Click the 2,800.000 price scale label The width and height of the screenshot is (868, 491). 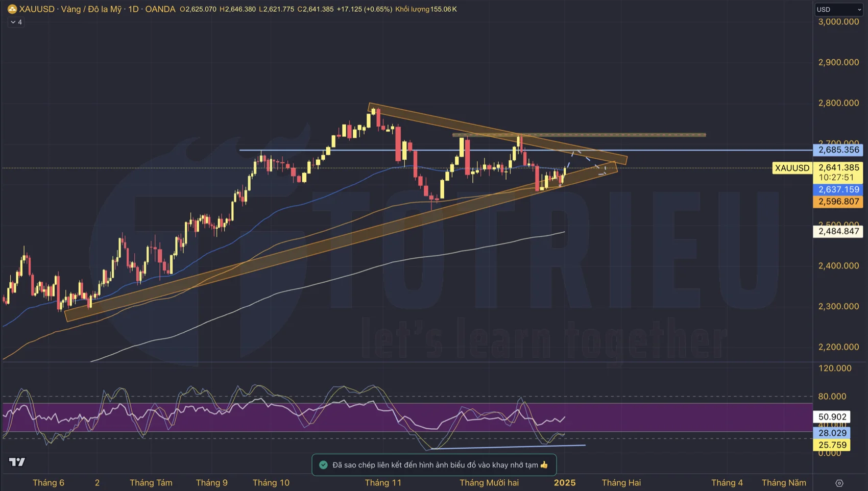point(838,103)
